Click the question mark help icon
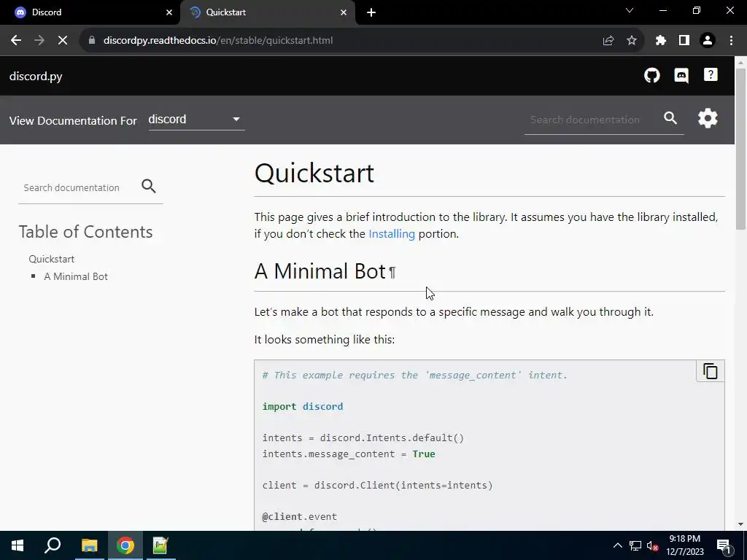 click(711, 75)
